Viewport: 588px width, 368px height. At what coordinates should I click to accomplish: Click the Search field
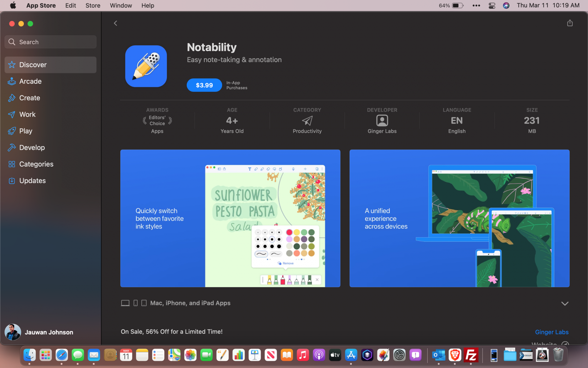pyautogui.click(x=51, y=42)
